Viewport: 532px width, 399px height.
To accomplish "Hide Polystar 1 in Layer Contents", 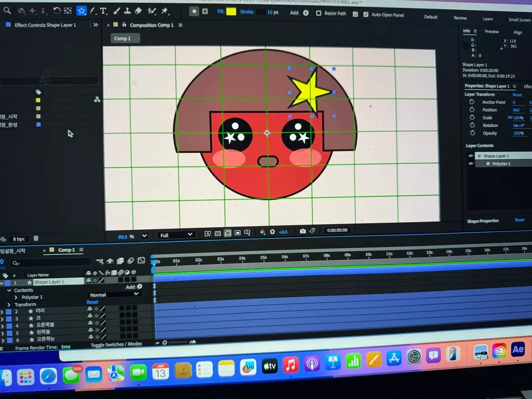I will 471,163.
